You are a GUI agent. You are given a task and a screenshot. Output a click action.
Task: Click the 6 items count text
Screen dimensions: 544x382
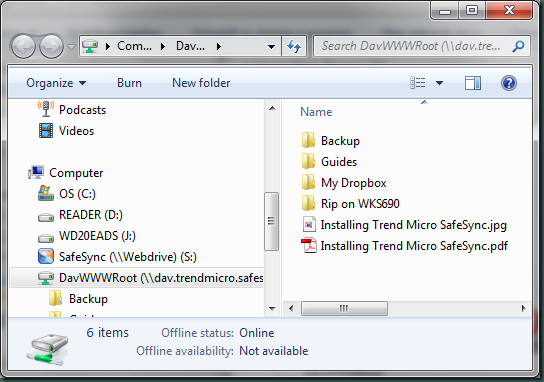[x=108, y=333]
